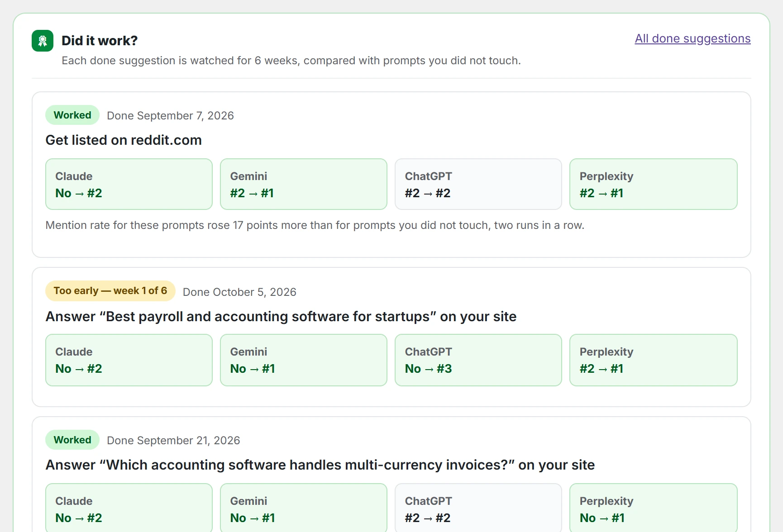Viewport: 783px width, 532px height.
Task: Open Claude card in reddit.com suggestion
Action: point(129,184)
